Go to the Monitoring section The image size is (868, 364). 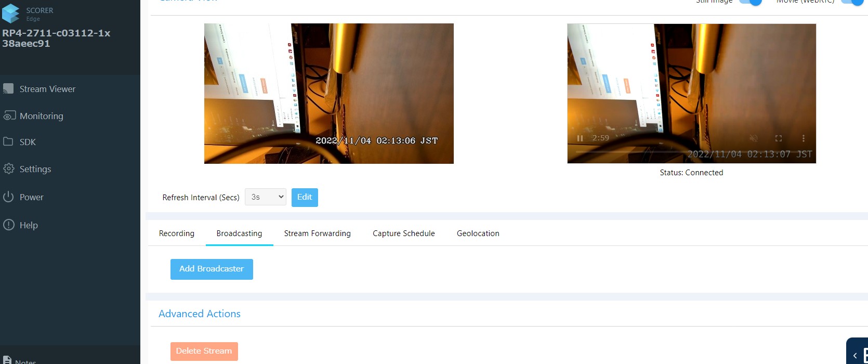coord(41,116)
